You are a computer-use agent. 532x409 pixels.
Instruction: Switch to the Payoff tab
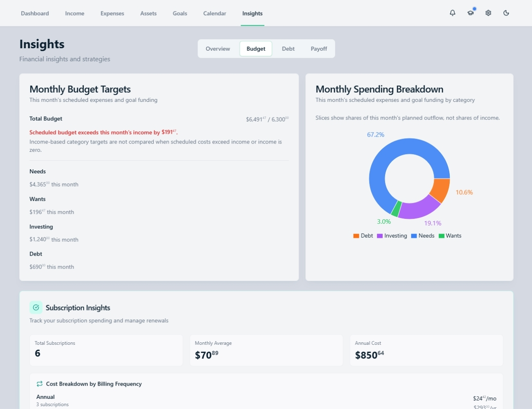[x=319, y=49]
